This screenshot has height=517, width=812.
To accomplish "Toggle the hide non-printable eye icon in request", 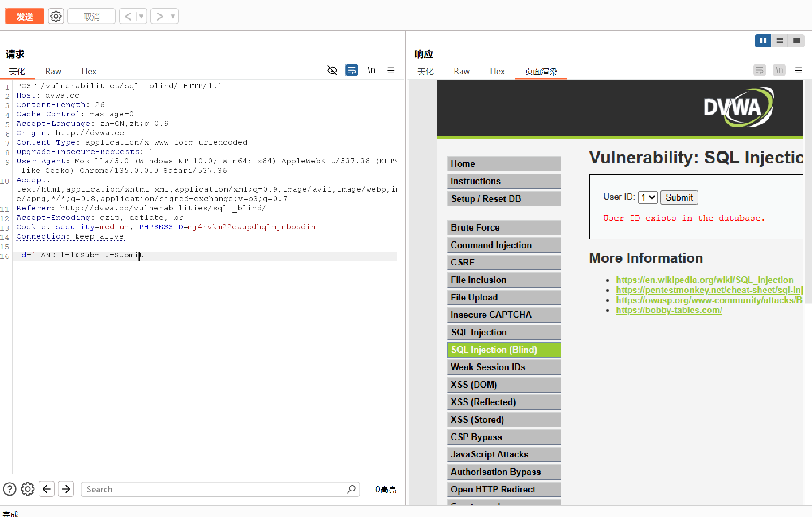I will click(x=332, y=70).
